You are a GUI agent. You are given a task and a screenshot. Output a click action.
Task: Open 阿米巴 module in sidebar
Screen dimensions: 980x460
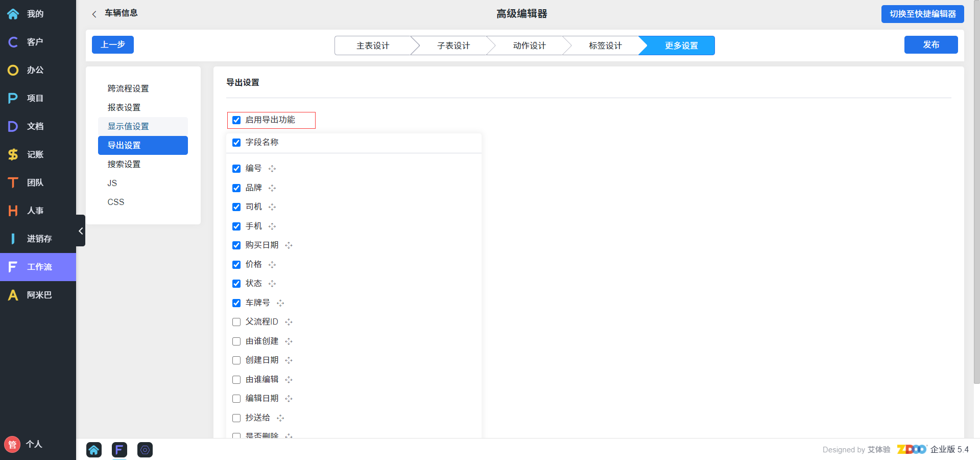(x=38, y=295)
